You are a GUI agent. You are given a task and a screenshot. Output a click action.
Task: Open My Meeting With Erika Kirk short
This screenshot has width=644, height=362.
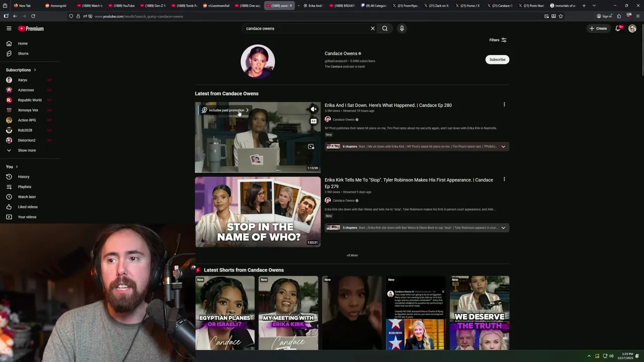coord(288,313)
